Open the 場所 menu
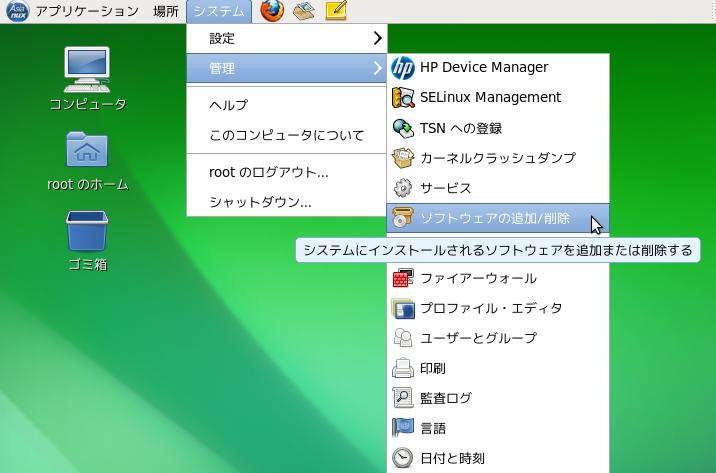716x473 pixels. (x=166, y=11)
